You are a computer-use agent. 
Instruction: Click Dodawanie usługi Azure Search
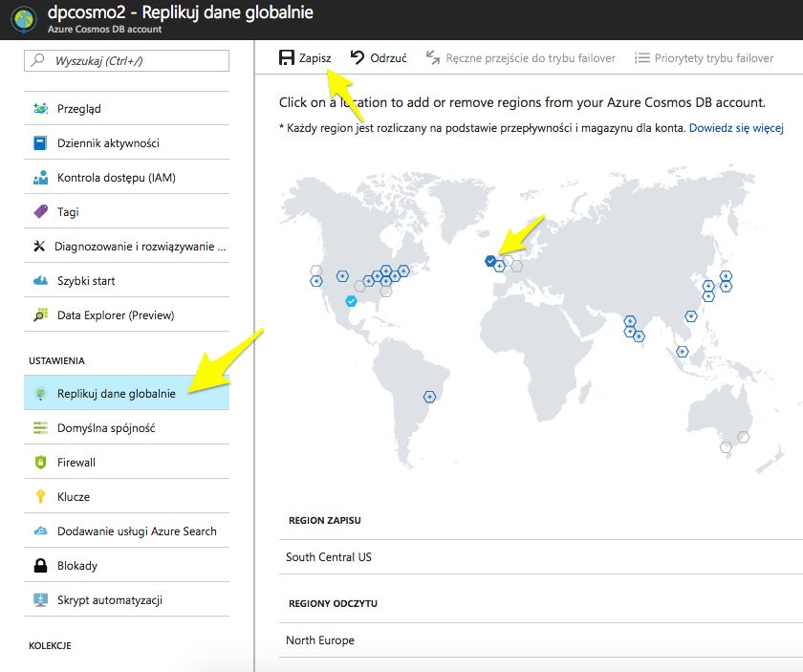(x=137, y=531)
